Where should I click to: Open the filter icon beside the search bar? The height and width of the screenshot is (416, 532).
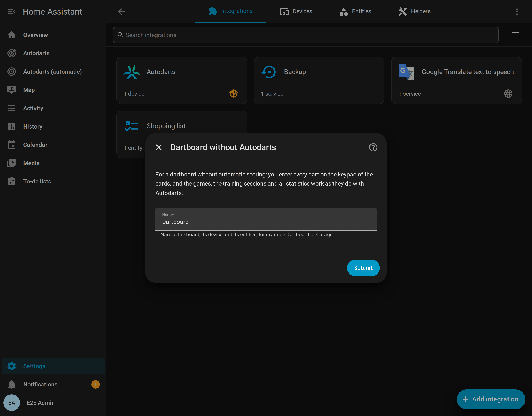(x=515, y=35)
